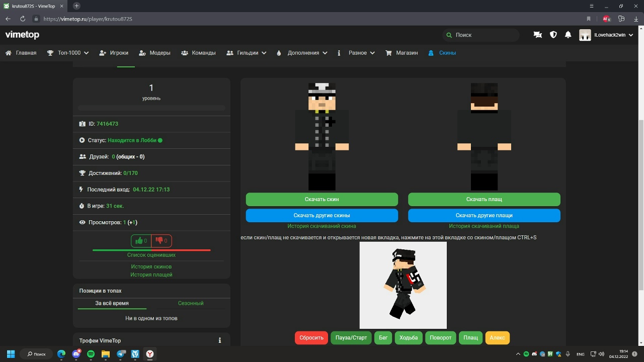The image size is (644, 362).
Task: Click the browser page reload icon
Action: coord(23,19)
